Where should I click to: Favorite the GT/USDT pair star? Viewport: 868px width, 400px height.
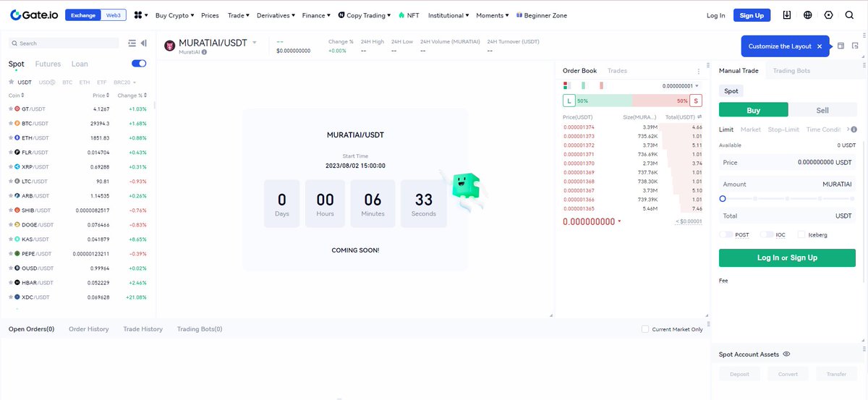(x=11, y=108)
